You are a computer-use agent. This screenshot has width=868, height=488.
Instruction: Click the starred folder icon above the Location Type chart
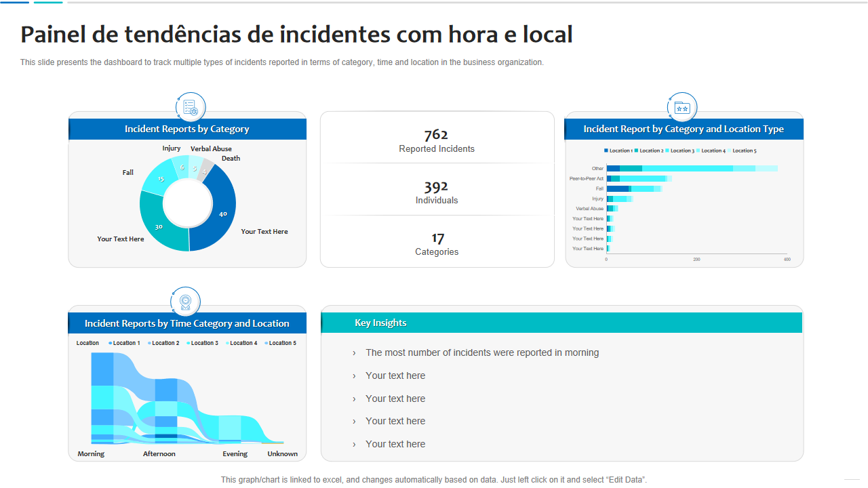pos(682,108)
